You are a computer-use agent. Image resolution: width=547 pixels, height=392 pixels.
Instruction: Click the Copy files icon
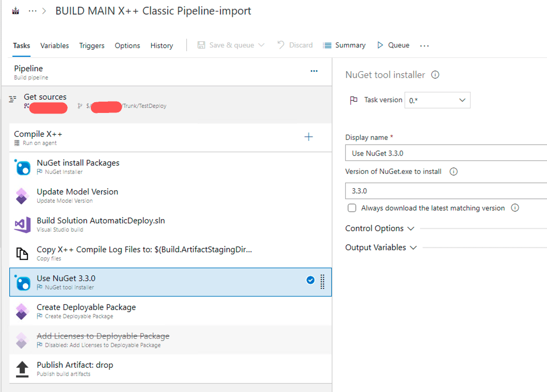[22, 254]
